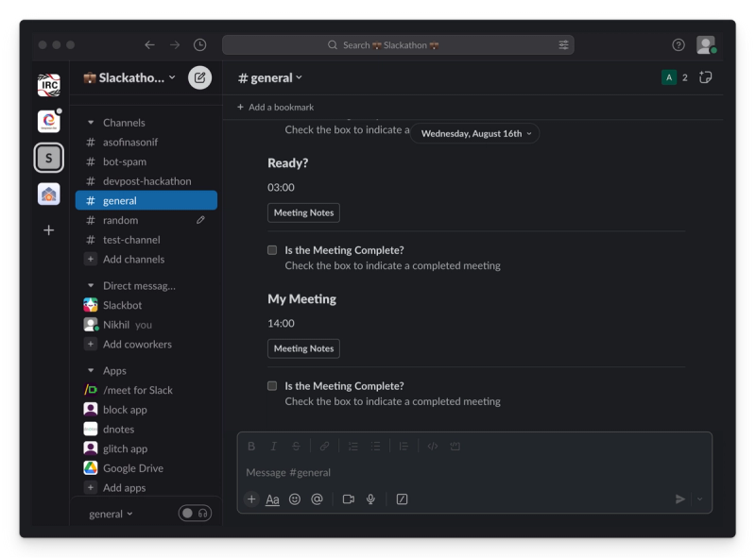Record a video clip
The height and width of the screenshot is (558, 756).
tap(348, 499)
